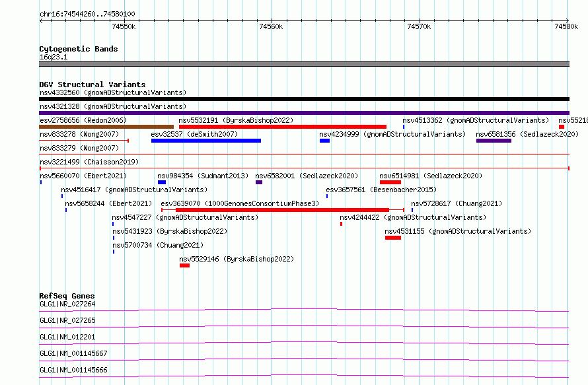Screen dimensions: 588x385
Task: Click the DGV Structural Variants track title
Action: click(x=92, y=85)
